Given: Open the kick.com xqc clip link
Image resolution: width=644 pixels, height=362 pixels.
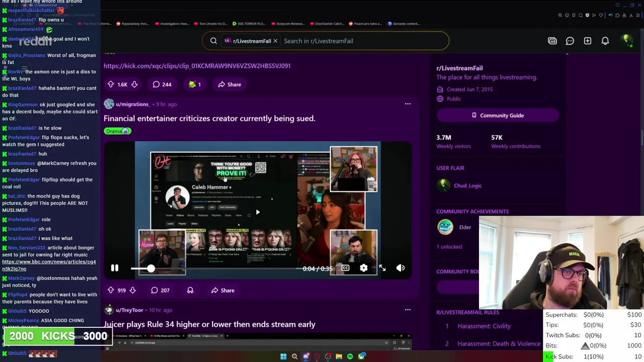Looking at the screenshot, I should tap(197, 66).
